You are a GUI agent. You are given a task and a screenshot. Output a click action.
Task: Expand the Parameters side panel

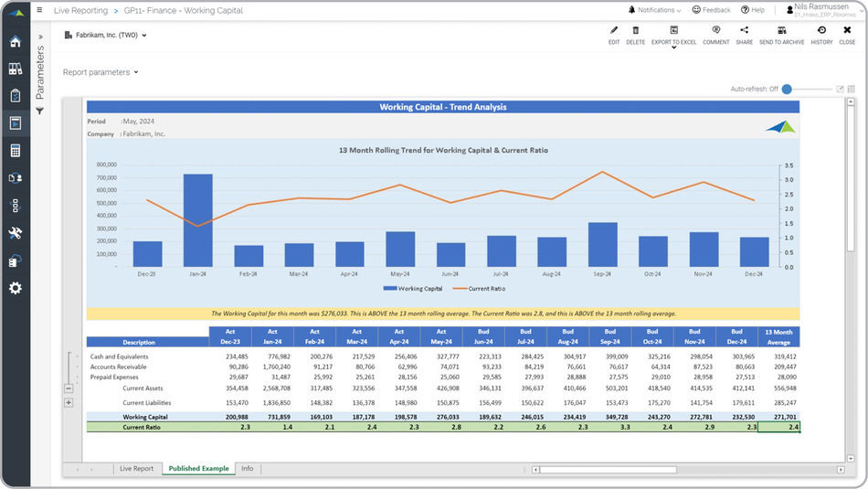[x=39, y=37]
